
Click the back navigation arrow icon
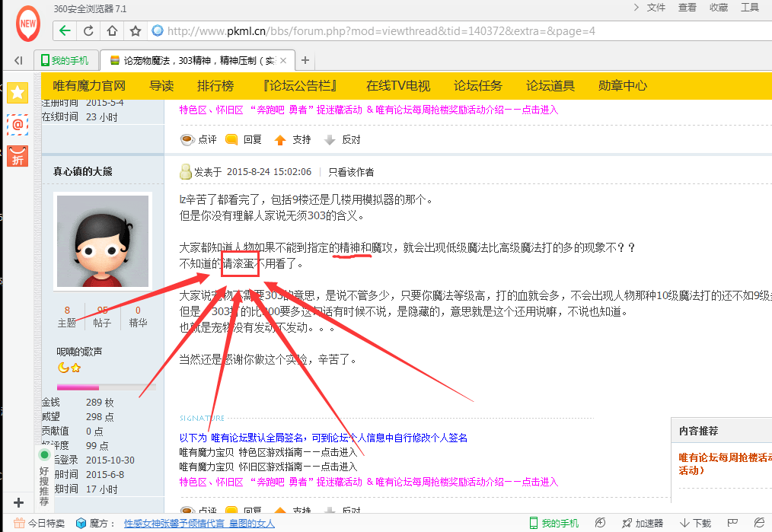(65, 31)
